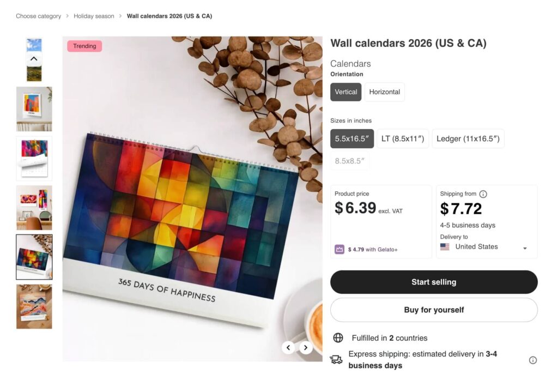Show previous product image with left arrow
The width and height of the screenshot is (558, 392).
(x=288, y=347)
